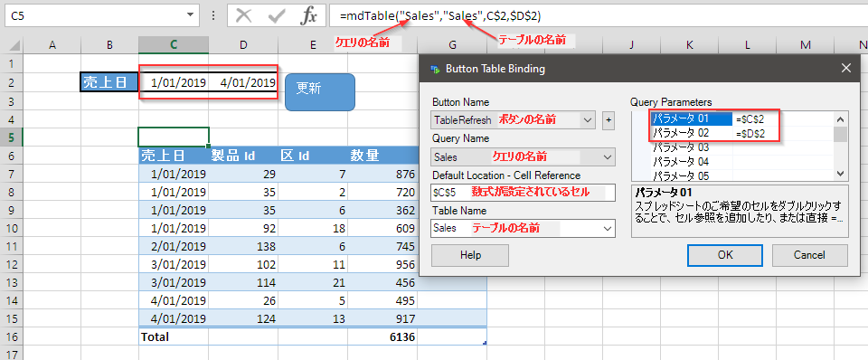Click the 数量 table header
Image resolution: width=868 pixels, height=360 pixels.
coord(382,156)
